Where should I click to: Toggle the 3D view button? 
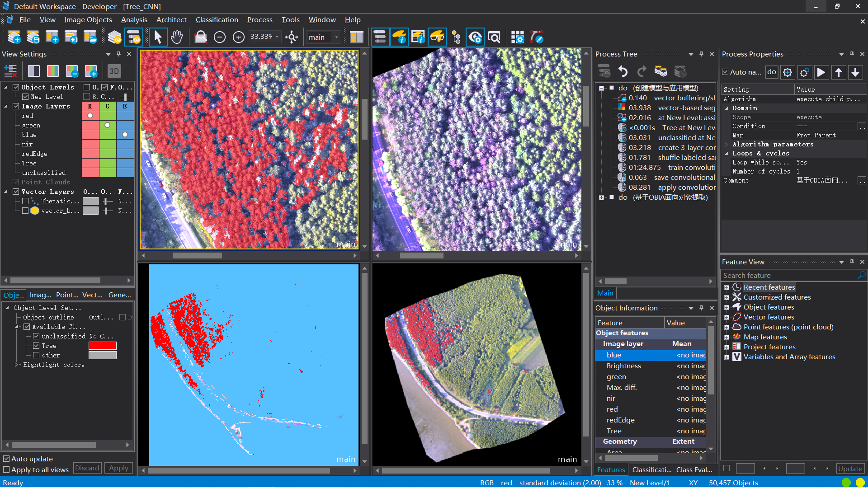[x=114, y=71]
